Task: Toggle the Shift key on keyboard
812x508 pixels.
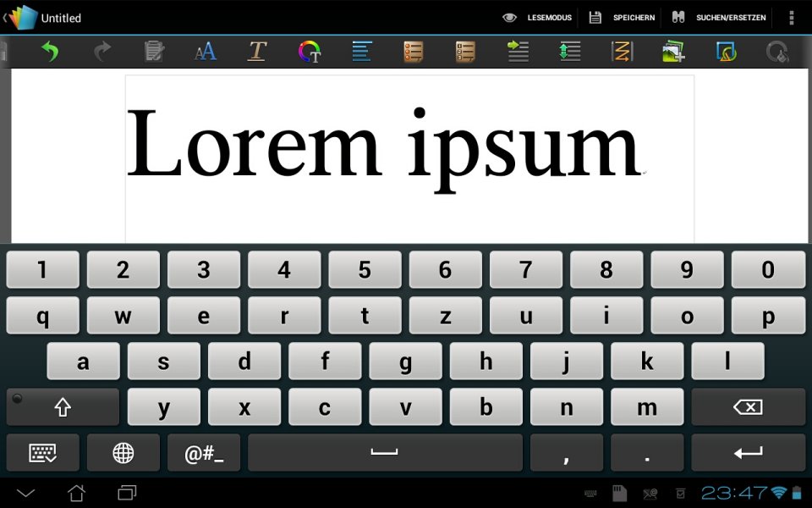Action: [63, 407]
